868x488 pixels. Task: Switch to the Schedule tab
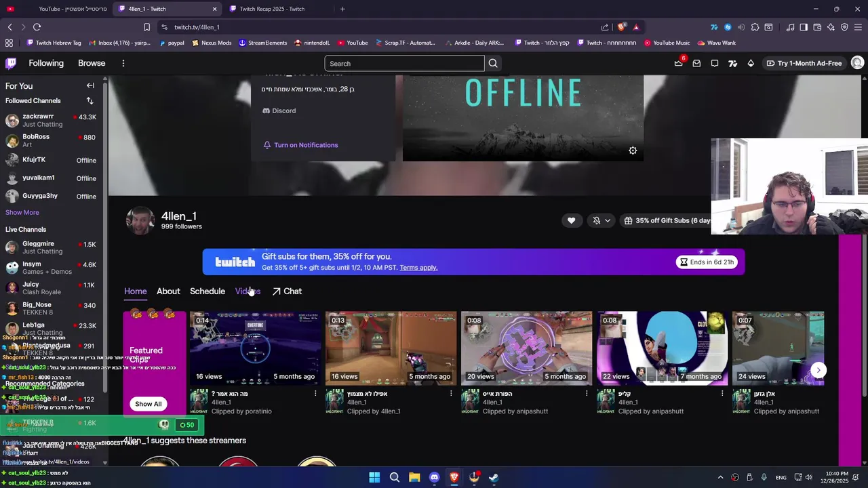pos(208,291)
